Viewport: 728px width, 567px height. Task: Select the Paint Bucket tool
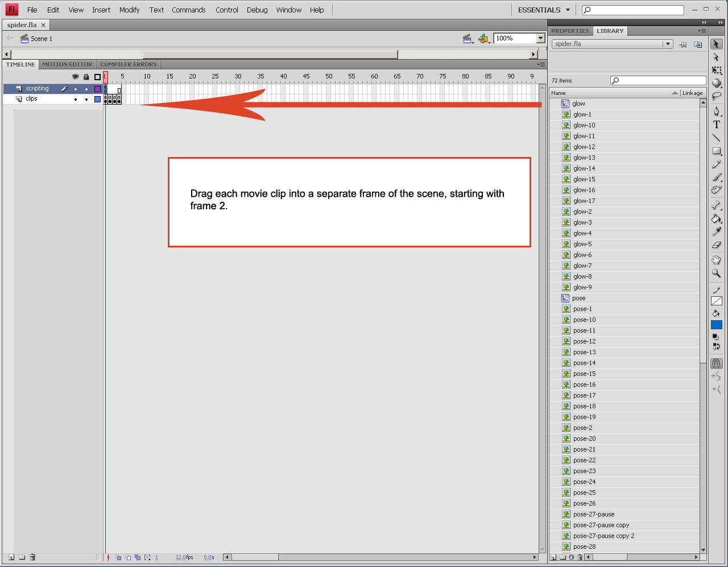pos(716,219)
